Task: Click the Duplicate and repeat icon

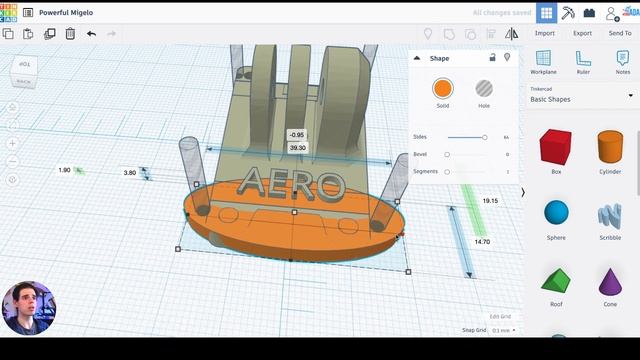Action: click(49, 33)
